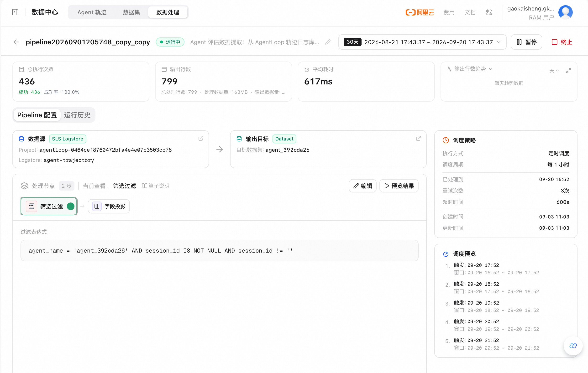Image resolution: width=588 pixels, height=373 pixels.
Task: Select the 字段投影 node
Action: tap(109, 206)
